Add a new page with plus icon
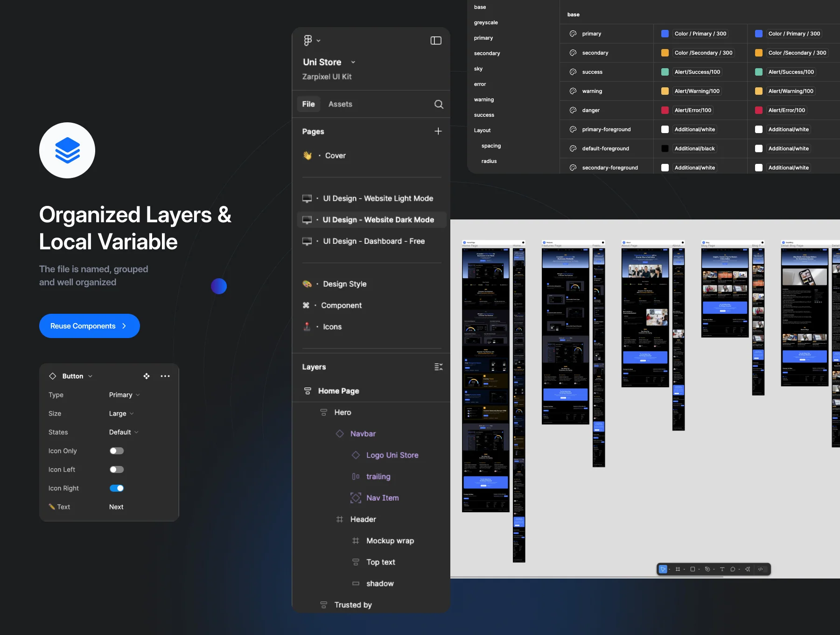 pyautogui.click(x=438, y=131)
